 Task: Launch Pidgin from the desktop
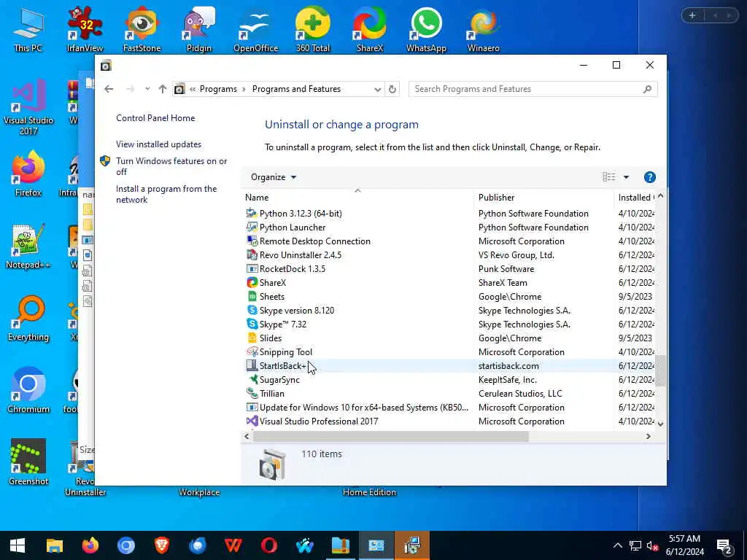[198, 29]
